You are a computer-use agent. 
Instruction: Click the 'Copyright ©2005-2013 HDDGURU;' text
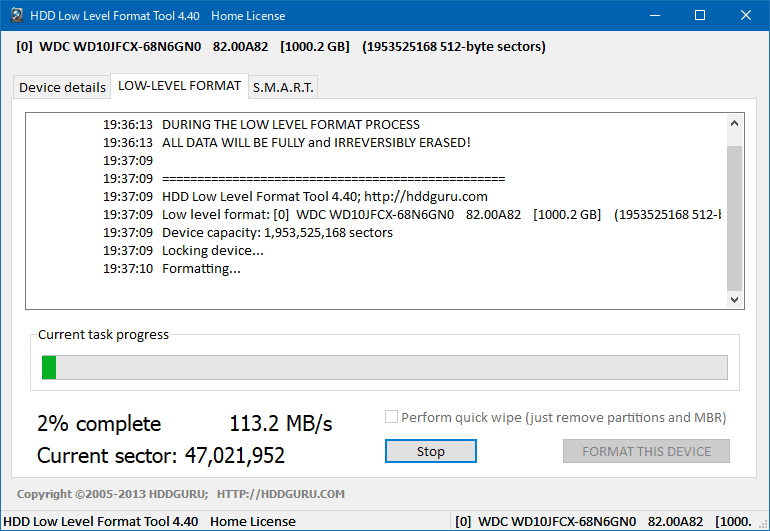point(112,494)
